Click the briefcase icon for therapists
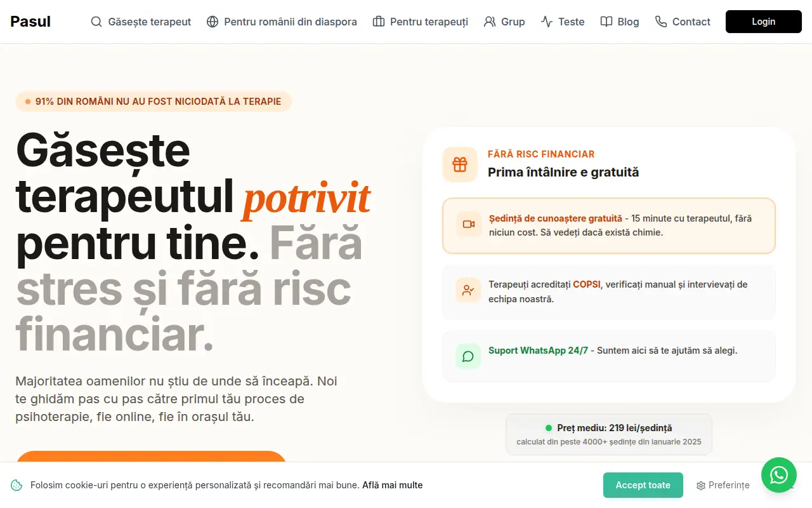812x508 pixels. 379,22
